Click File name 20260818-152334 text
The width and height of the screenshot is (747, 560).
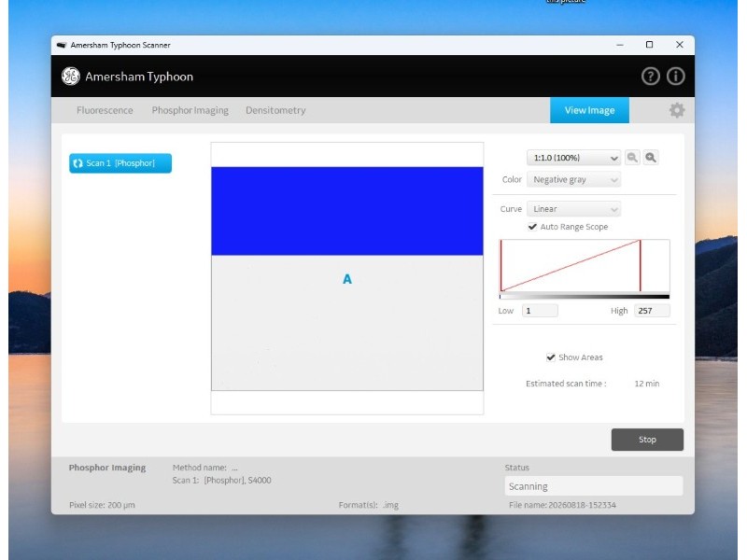click(x=562, y=505)
